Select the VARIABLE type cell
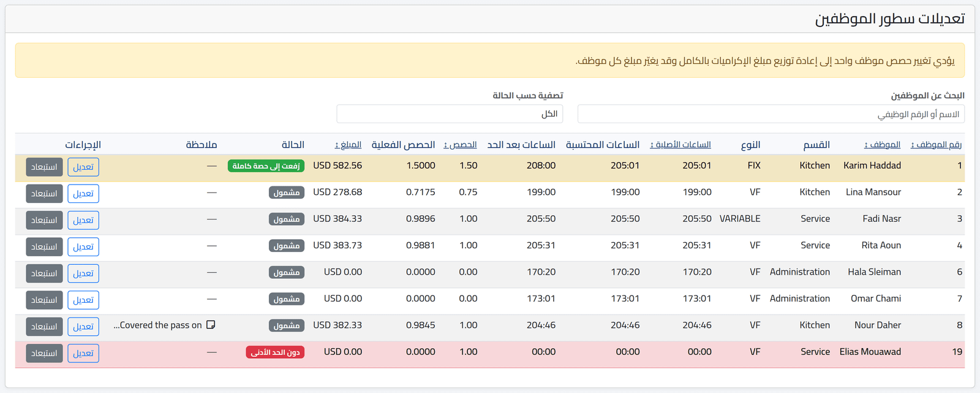This screenshot has width=980, height=393. [x=740, y=218]
